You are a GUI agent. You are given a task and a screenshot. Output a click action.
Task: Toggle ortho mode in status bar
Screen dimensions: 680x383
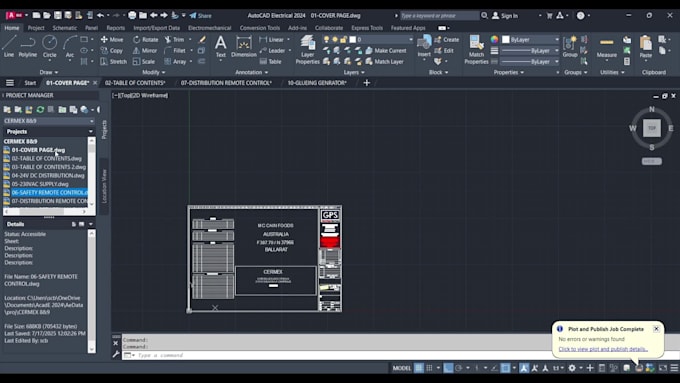(448, 368)
